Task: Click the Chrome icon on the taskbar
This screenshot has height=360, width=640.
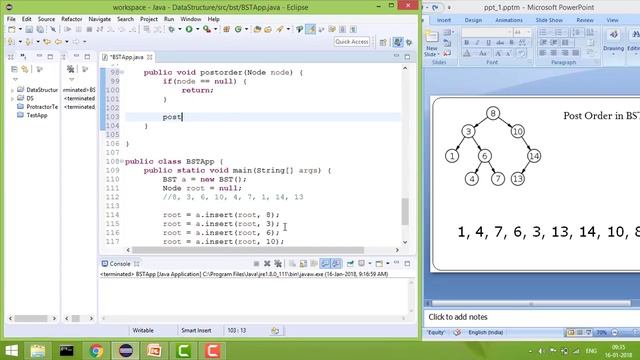Action: (x=96, y=351)
